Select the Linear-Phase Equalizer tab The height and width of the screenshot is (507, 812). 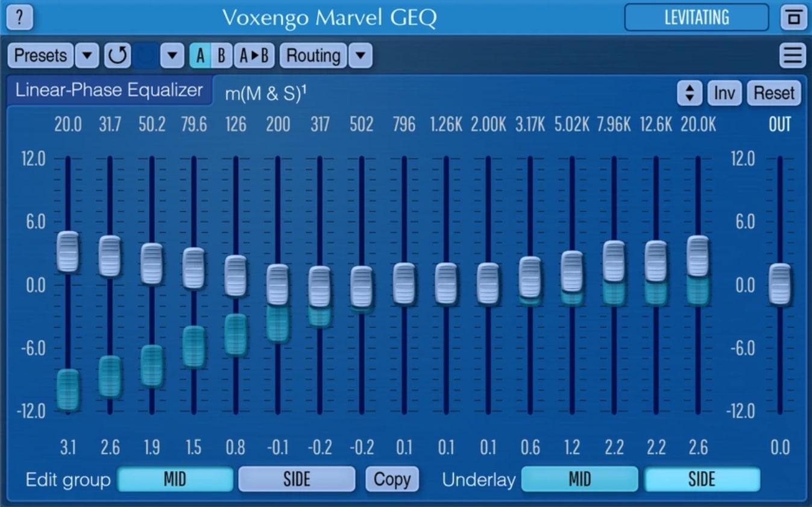point(110,90)
